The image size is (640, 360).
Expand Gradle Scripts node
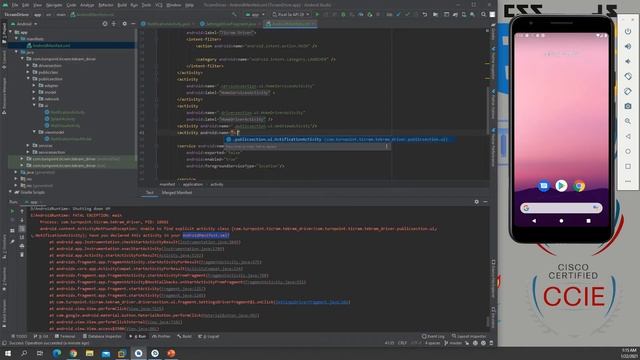pos(11,192)
